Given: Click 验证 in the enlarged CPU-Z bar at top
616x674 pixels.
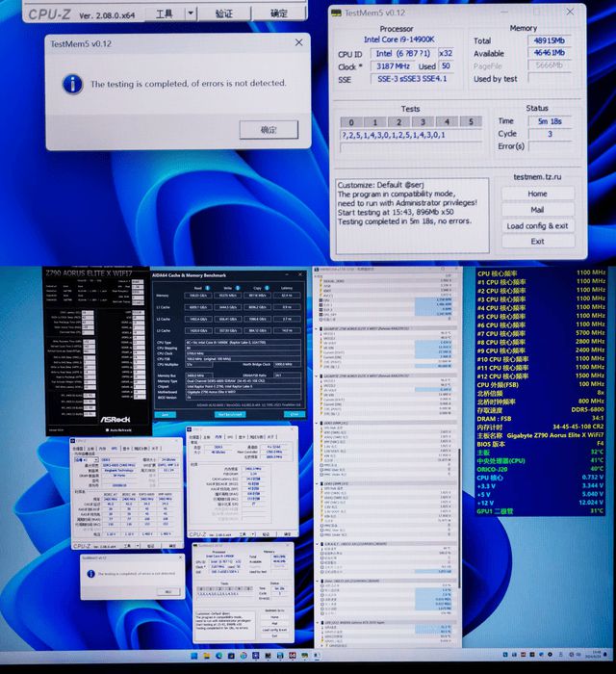Looking at the screenshot, I should click(224, 13).
